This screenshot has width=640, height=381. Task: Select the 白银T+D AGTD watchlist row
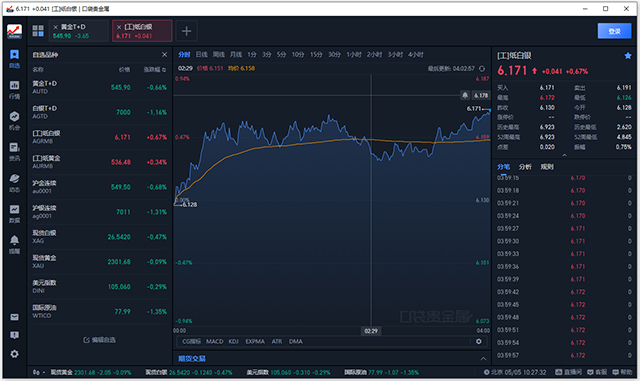tap(100, 112)
